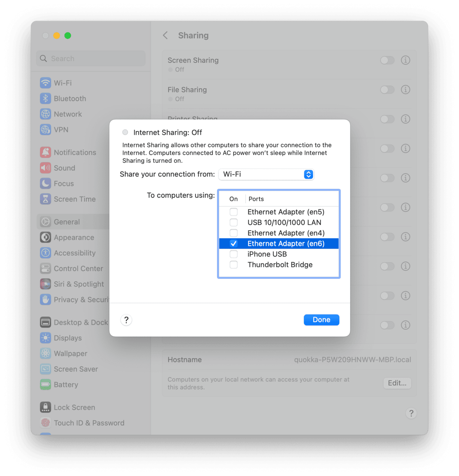This screenshot has width=459, height=476.
Task: Open the Appearance icon in the sidebar
Action: [x=45, y=237]
